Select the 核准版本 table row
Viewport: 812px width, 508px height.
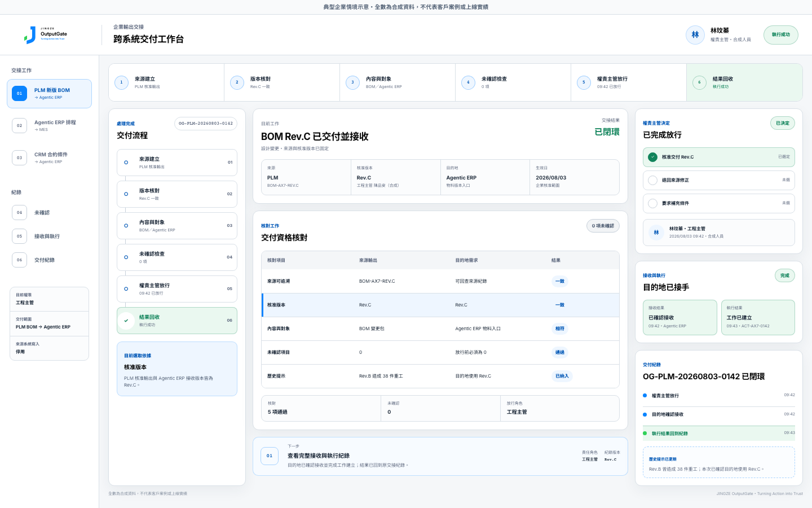pos(440,305)
